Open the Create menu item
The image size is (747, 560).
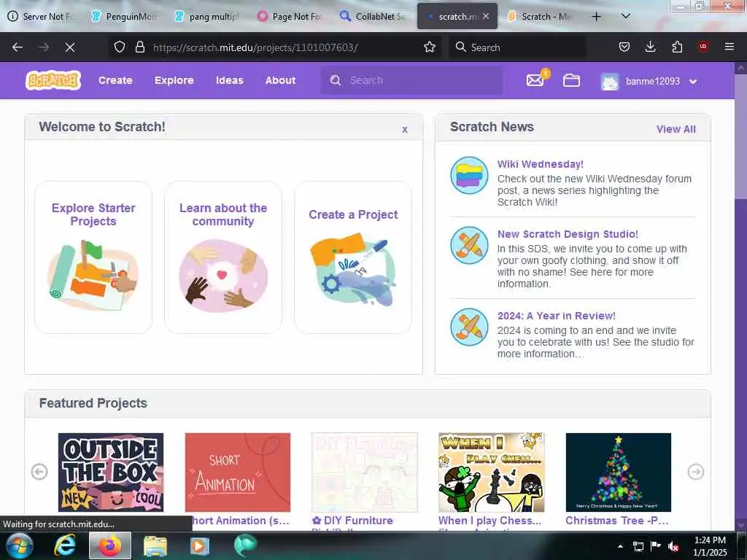pyautogui.click(x=115, y=80)
